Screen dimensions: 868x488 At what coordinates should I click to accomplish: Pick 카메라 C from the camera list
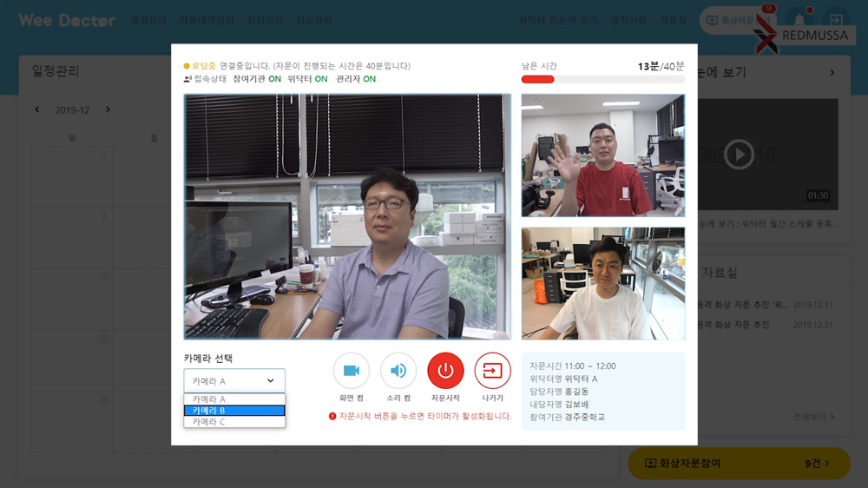[234, 421]
